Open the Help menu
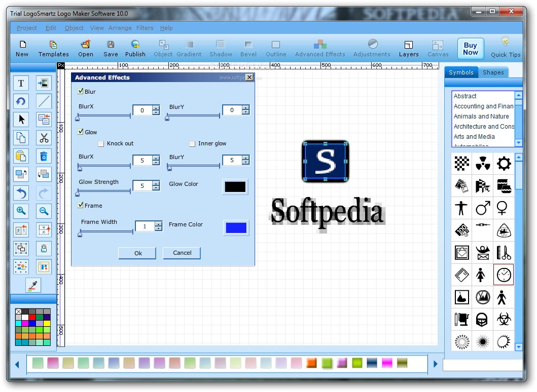 click(166, 28)
